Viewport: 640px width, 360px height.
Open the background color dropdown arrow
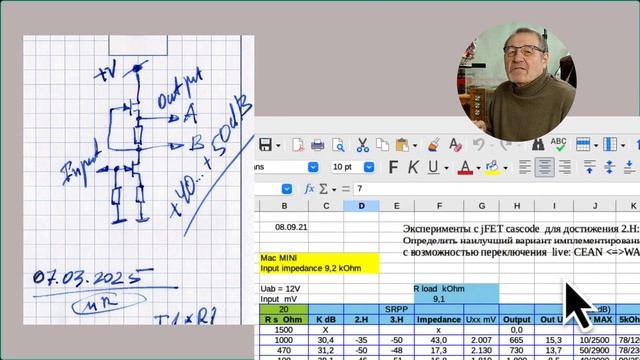[x=506, y=168]
